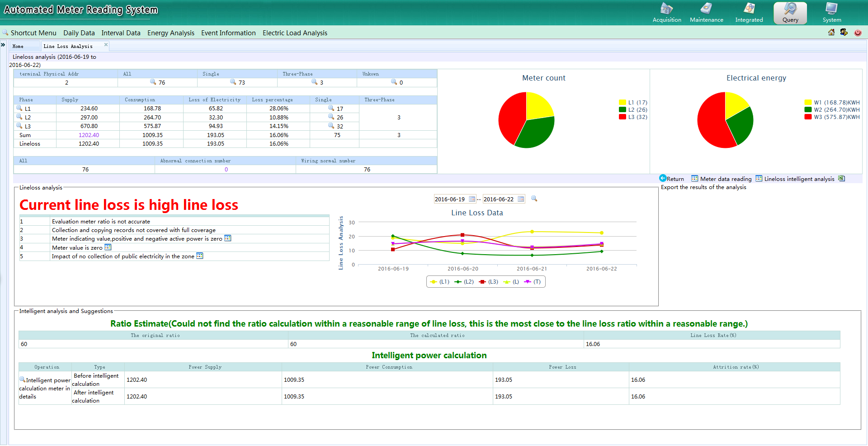Click the red power logout icon
Viewport: 868px width, 446px height.
point(858,33)
